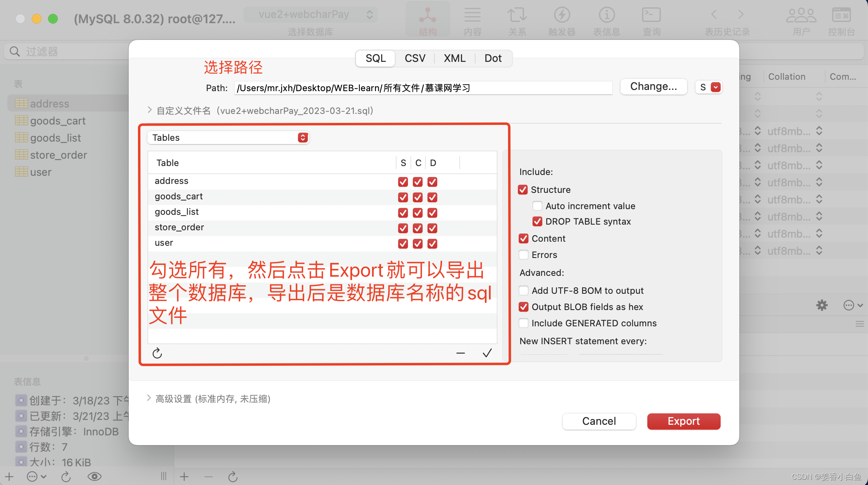Uncheck the content checkbox for goods_cart

[418, 197]
